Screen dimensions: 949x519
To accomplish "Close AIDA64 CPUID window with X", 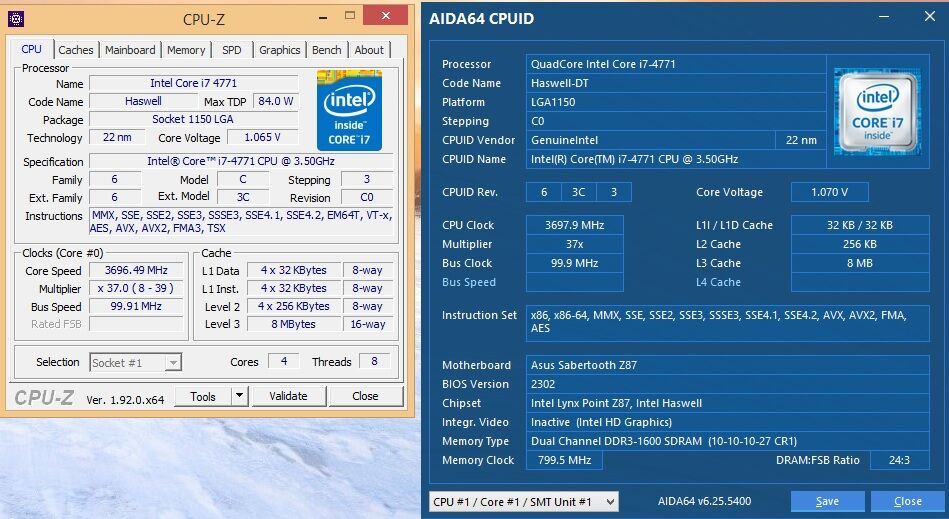I will pyautogui.click(x=930, y=16).
